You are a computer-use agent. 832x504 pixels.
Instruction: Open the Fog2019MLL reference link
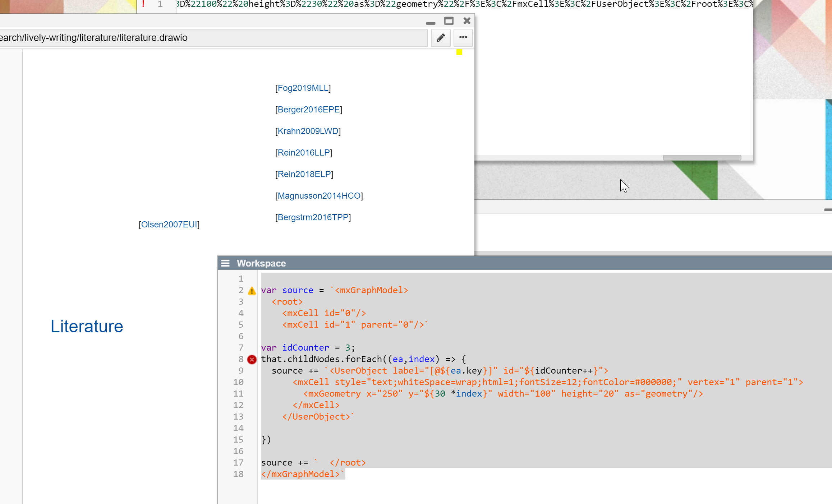click(303, 88)
